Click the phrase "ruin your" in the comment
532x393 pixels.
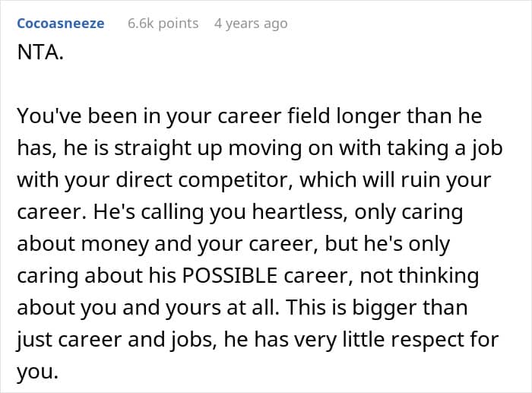446,180
